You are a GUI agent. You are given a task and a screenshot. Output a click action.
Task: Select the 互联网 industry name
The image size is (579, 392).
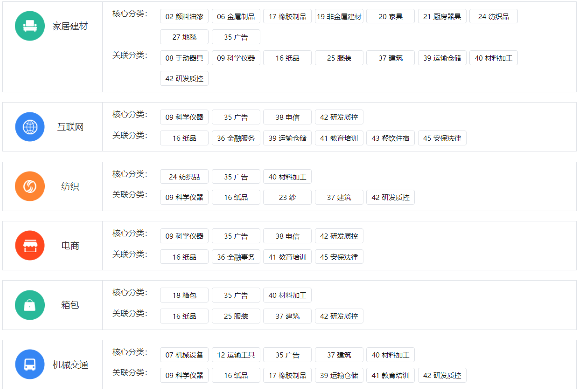(x=70, y=127)
